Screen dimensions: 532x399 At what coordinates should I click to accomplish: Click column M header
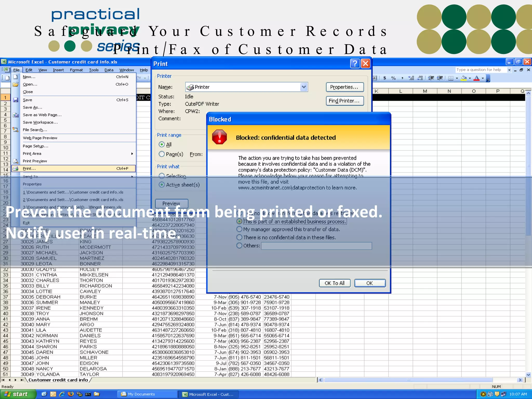pos(425,91)
